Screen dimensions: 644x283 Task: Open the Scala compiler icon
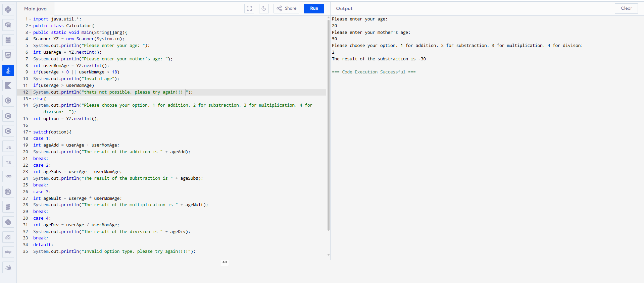[8, 207]
